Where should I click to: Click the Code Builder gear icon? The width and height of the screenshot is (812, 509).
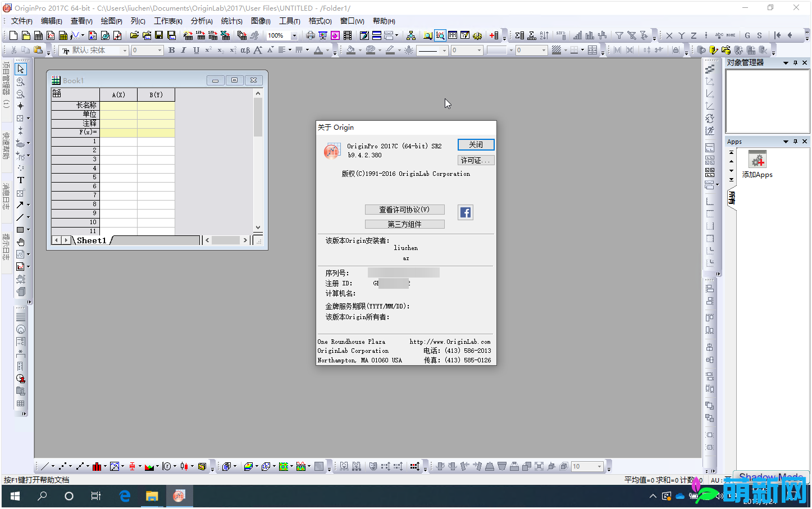click(x=477, y=35)
